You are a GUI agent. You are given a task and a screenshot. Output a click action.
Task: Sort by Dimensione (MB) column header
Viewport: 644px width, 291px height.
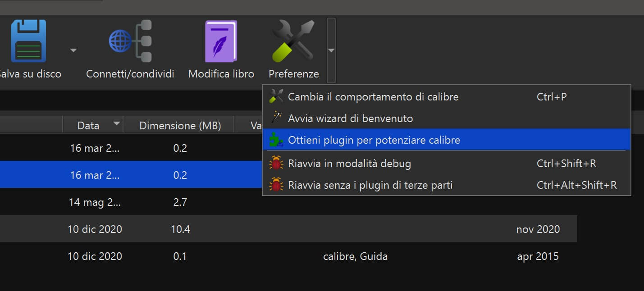point(180,125)
